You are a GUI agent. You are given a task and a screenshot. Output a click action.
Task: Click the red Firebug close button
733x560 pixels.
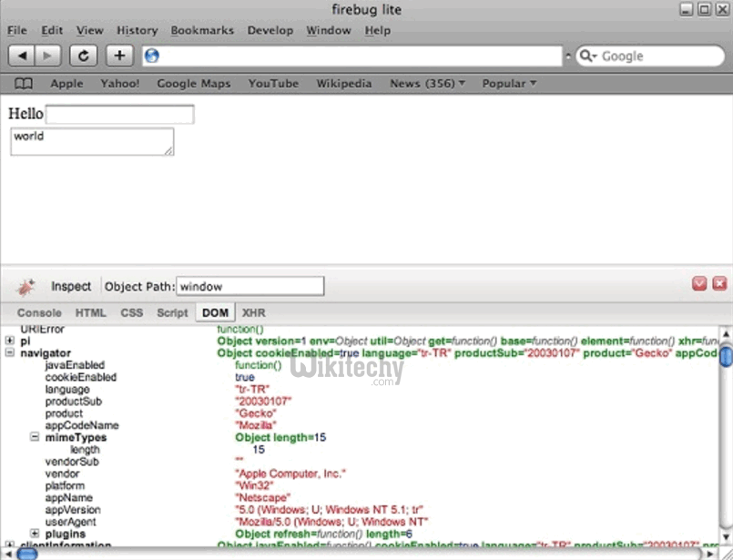[719, 284]
